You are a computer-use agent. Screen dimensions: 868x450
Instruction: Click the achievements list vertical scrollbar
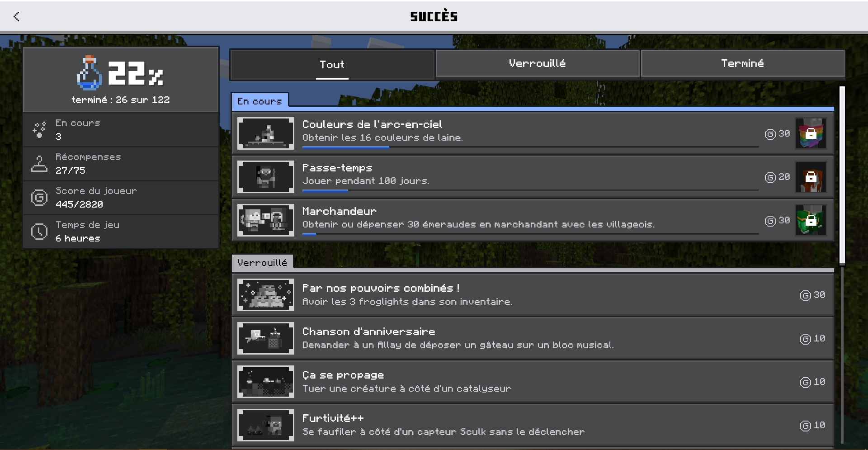tap(842, 265)
